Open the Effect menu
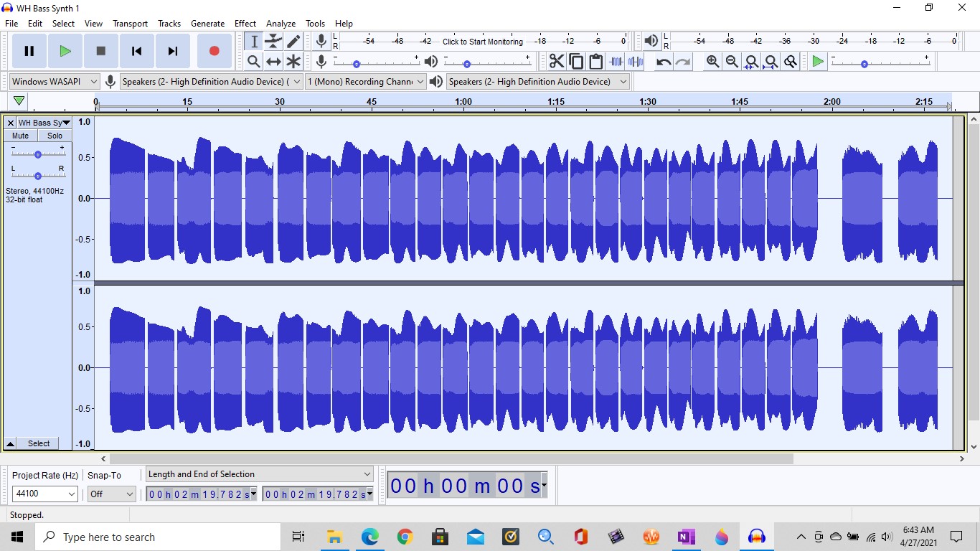This screenshot has height=551, width=980. (245, 24)
